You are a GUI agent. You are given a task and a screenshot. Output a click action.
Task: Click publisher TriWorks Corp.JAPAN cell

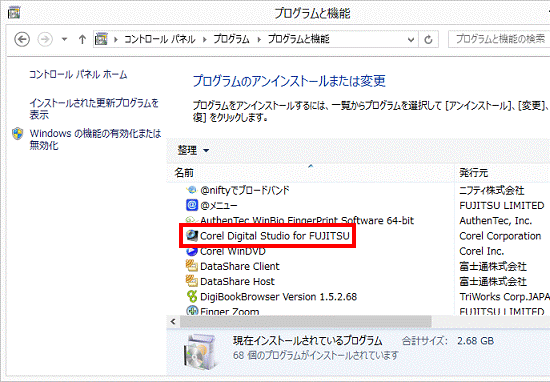click(x=504, y=297)
